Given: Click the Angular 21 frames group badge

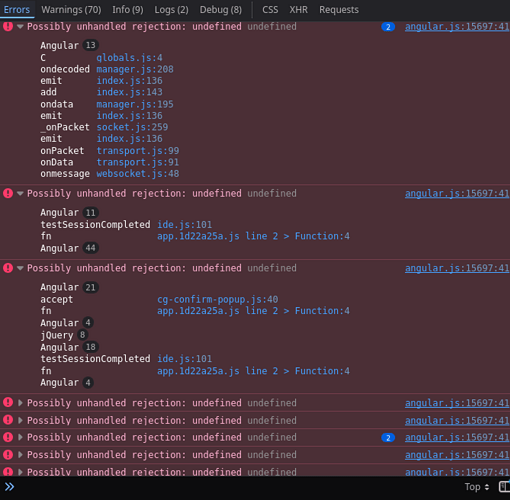Looking at the screenshot, I should point(91,287).
